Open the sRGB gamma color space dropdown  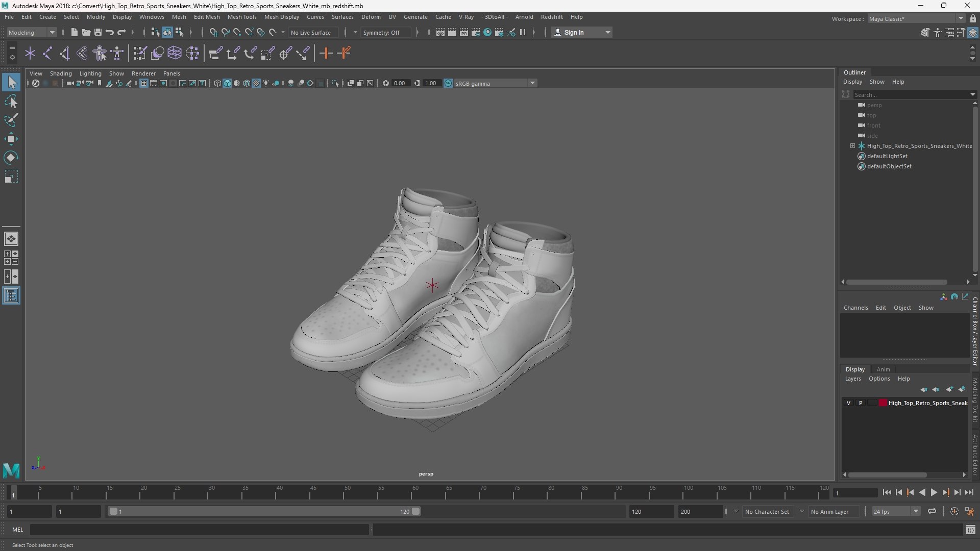click(x=495, y=83)
